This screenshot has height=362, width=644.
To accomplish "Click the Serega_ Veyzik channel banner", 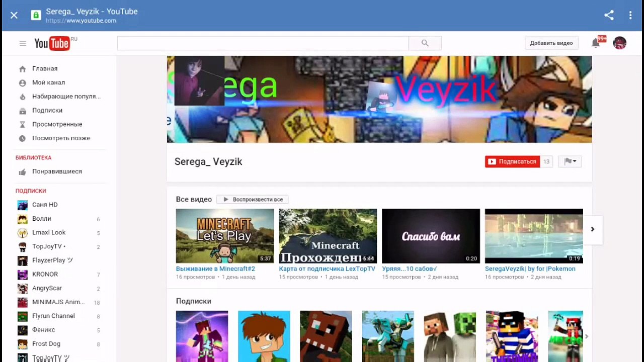I will (x=379, y=100).
